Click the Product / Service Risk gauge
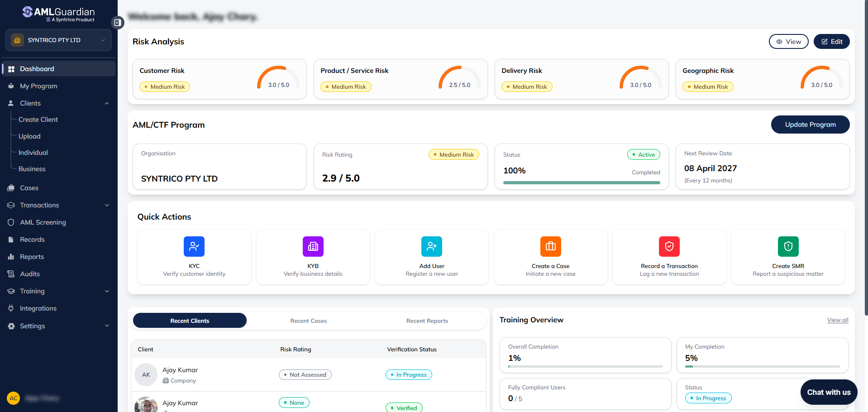Screen dimensions: 868x412 tap(459, 78)
